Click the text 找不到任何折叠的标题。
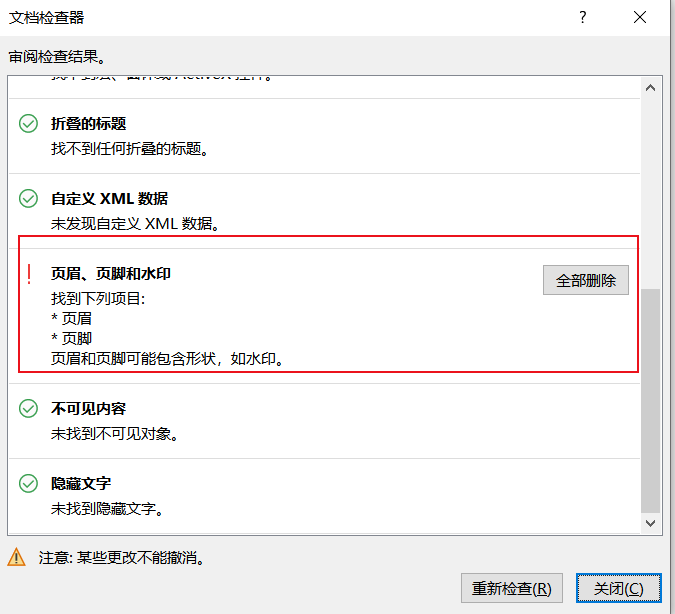This screenshot has width=675, height=614. click(130, 149)
